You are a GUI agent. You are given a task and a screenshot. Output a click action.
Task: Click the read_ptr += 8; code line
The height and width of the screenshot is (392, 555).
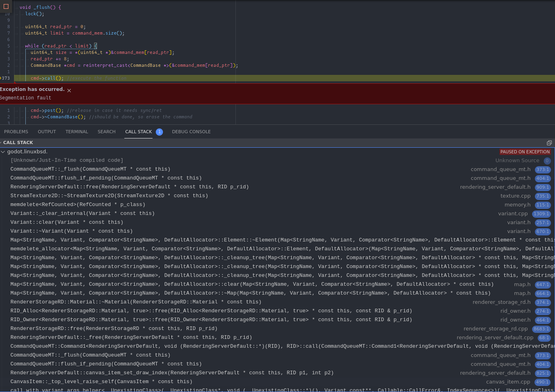(50, 59)
